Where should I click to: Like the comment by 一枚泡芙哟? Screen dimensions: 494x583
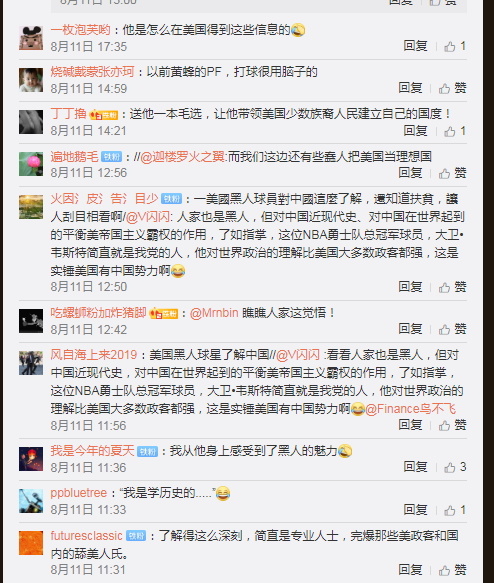click(x=455, y=46)
